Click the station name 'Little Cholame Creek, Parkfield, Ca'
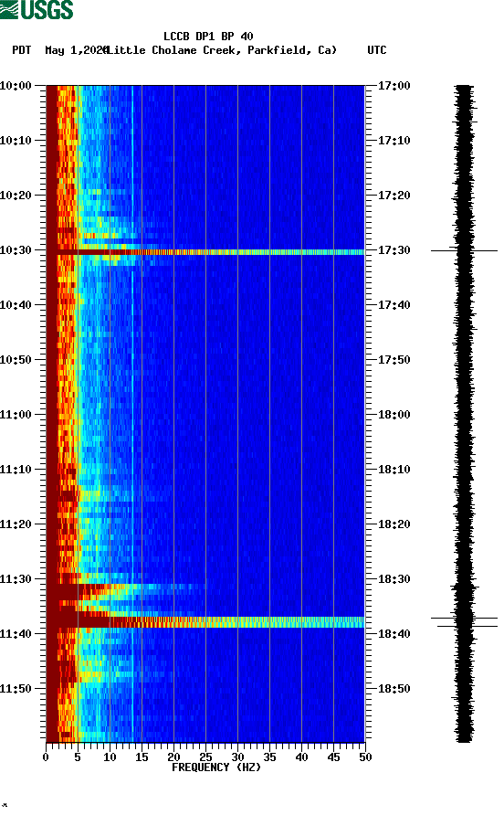504x815 pixels. 223,50
